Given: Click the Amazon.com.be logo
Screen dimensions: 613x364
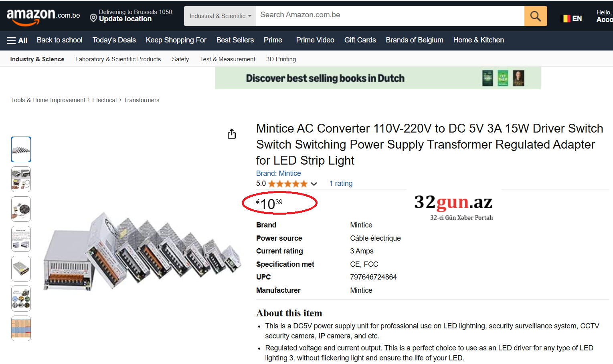Looking at the screenshot, I should [43, 16].
